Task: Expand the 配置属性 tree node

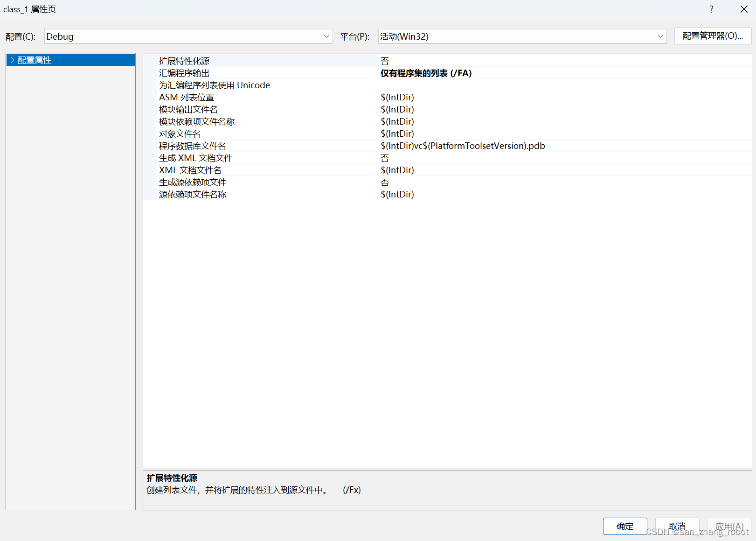Action: [x=12, y=59]
